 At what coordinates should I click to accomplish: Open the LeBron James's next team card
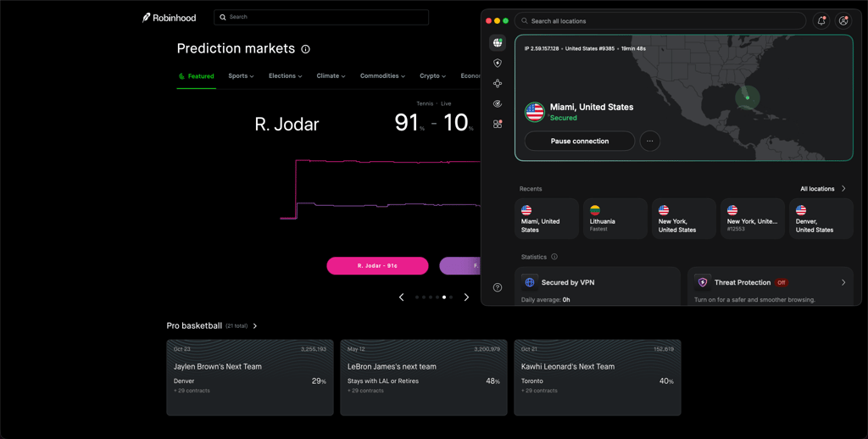pos(424,377)
